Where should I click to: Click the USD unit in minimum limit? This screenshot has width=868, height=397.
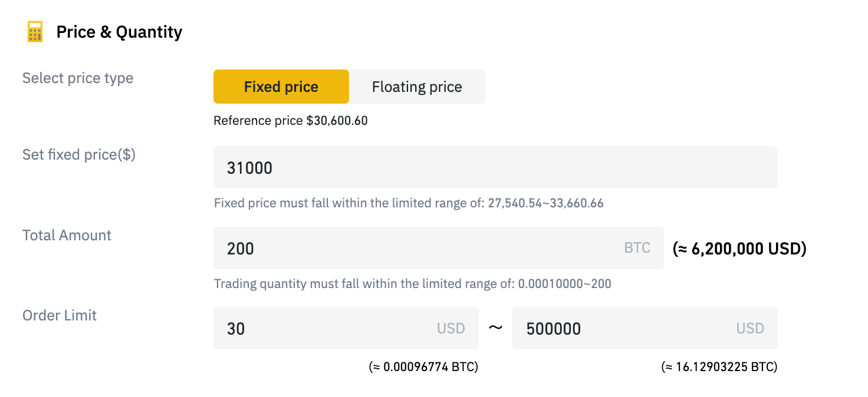(451, 328)
